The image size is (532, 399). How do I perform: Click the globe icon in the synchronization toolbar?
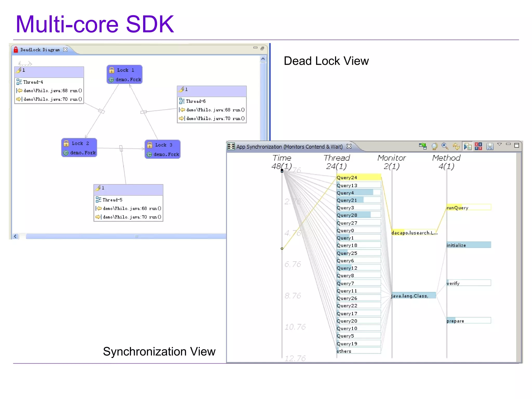coord(434,147)
